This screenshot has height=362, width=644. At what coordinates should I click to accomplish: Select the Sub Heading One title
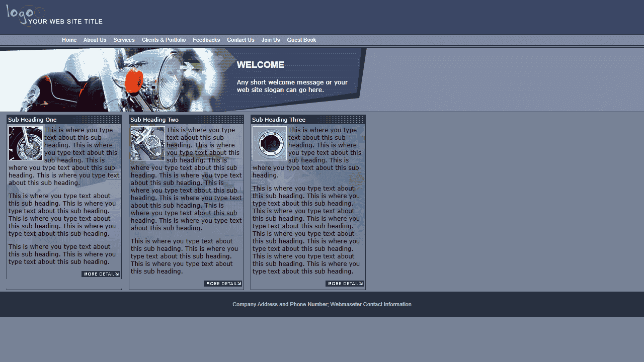click(33, 120)
